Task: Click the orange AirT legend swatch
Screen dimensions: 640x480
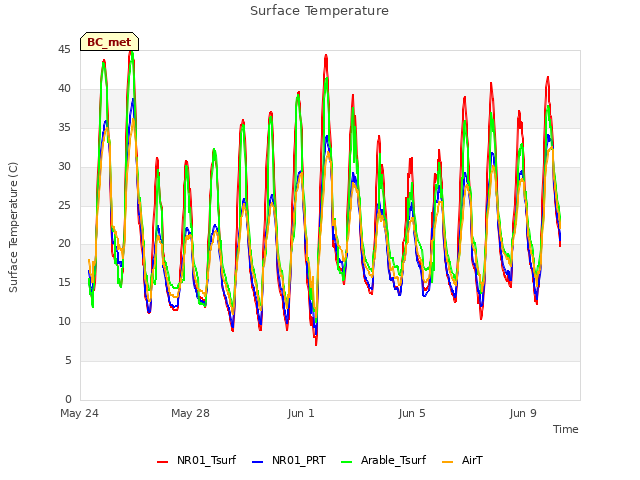Action: (447, 462)
